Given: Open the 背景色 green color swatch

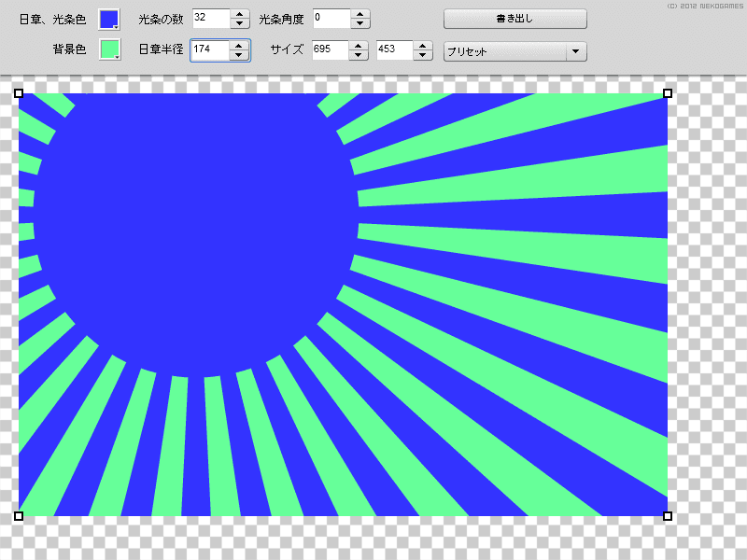Looking at the screenshot, I should 109,49.
